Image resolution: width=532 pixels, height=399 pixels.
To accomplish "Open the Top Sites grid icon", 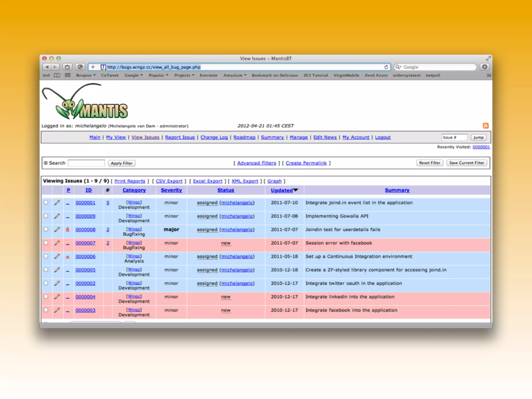I will 68,75.
